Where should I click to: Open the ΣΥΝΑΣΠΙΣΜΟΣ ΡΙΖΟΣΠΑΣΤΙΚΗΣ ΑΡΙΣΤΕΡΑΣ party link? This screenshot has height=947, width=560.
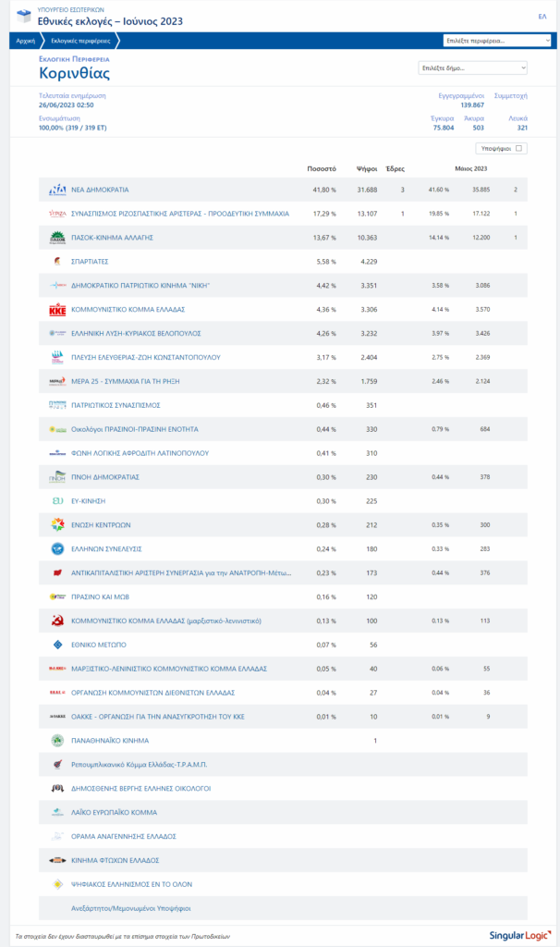(179, 214)
